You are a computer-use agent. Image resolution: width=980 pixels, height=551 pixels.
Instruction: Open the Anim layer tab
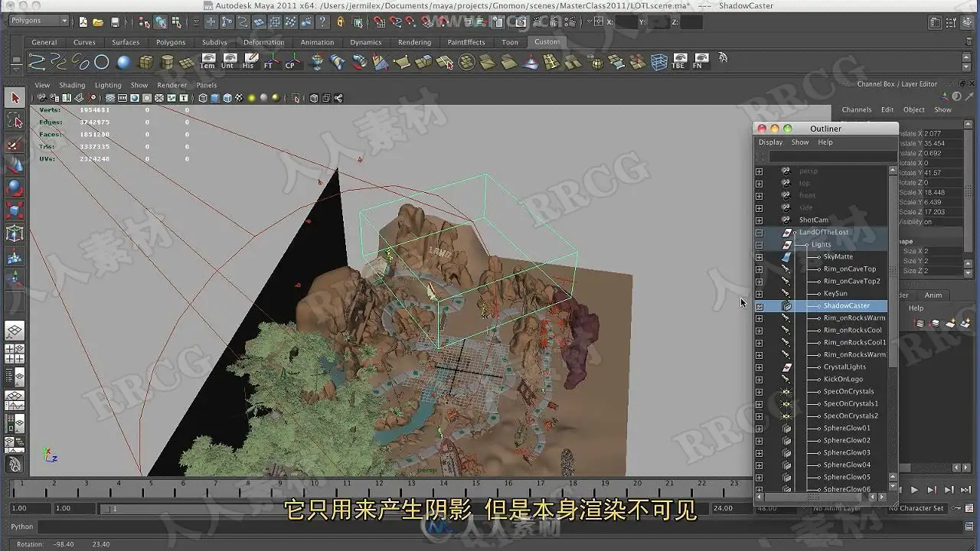(933, 295)
